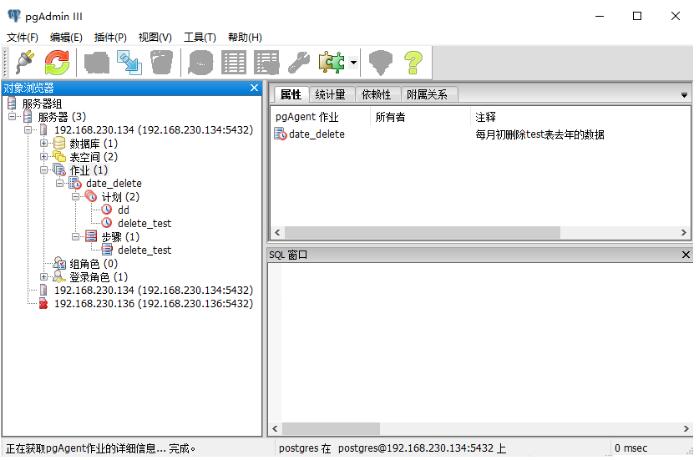This screenshot has width=700, height=460.
Task: Select date_delete row in properties list
Action: point(317,134)
